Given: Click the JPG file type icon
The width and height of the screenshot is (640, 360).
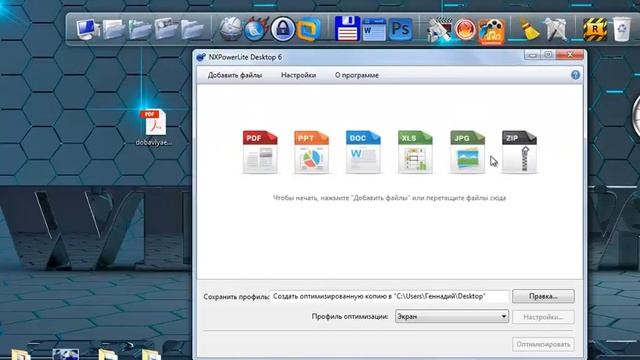Looking at the screenshot, I should tap(467, 152).
